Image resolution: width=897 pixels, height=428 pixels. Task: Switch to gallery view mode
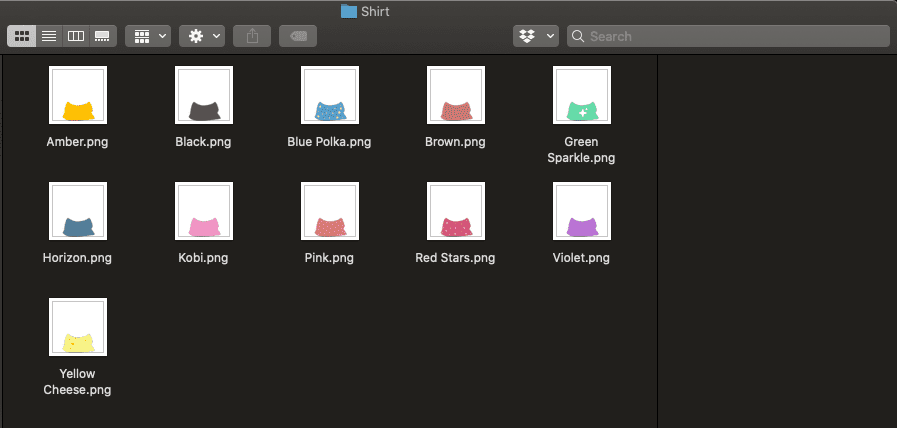[102, 36]
